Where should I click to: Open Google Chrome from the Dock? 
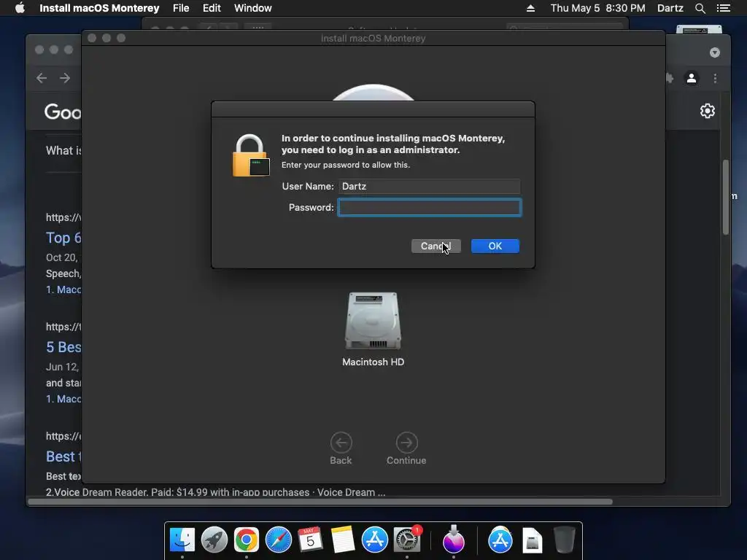click(247, 540)
